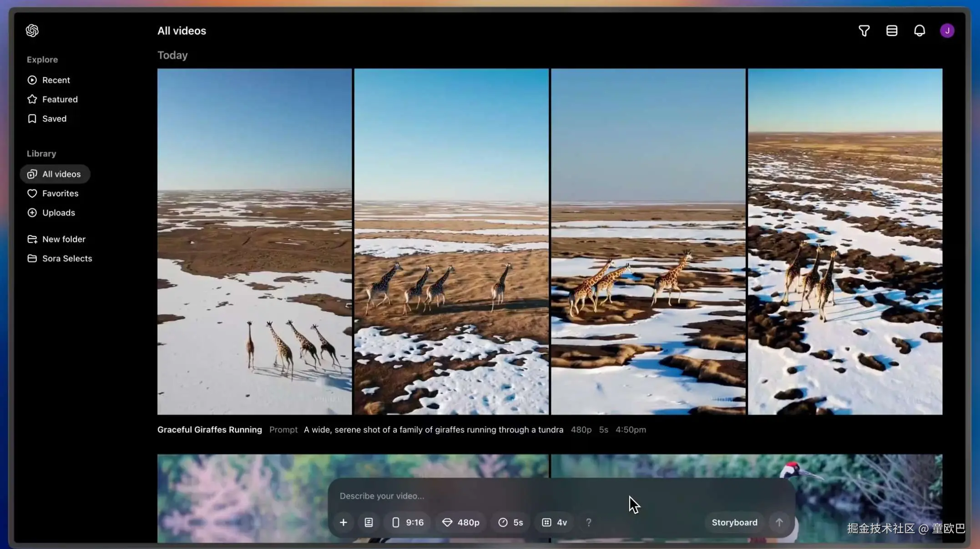
Task: Open the 5s duration dropdown
Action: [510, 522]
